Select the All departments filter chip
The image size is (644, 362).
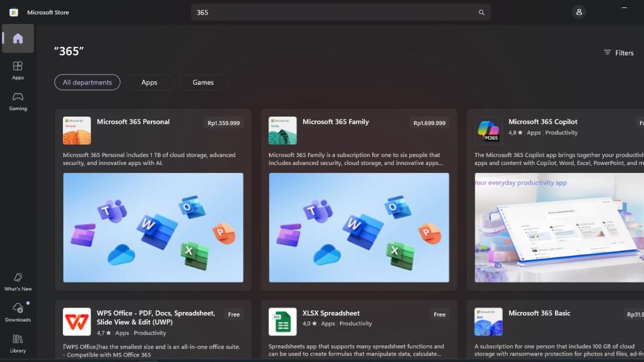(87, 82)
